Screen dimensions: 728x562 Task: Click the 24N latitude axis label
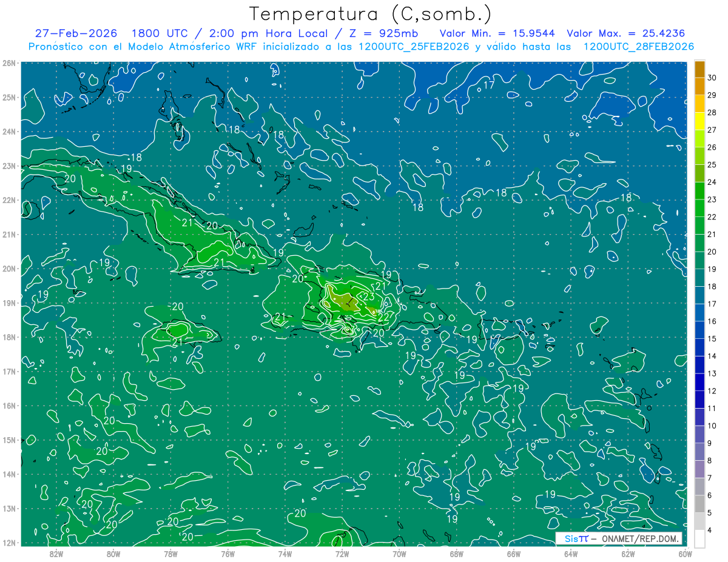(9, 132)
